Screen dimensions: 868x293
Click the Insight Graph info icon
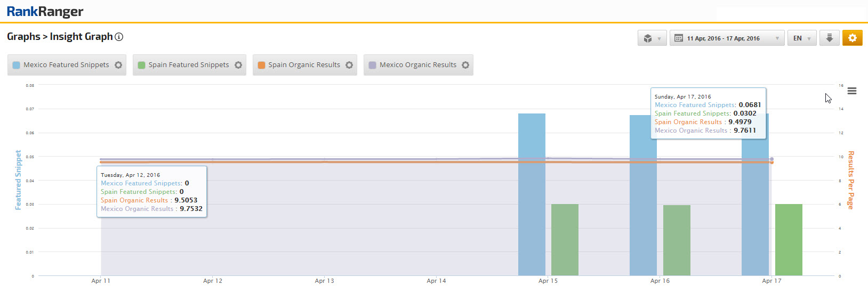click(x=119, y=37)
